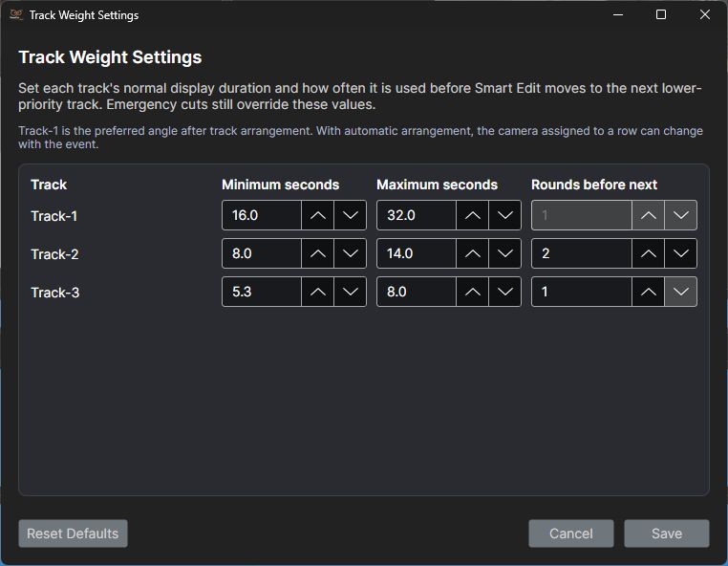The width and height of the screenshot is (728, 566).
Task: Decrement Track-3 minimum seconds value
Action: tap(350, 292)
